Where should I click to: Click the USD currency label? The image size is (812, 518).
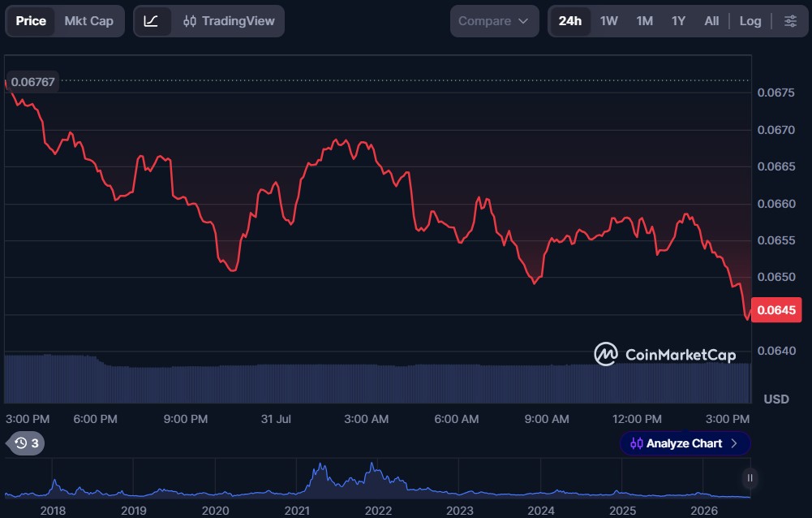[x=776, y=399]
